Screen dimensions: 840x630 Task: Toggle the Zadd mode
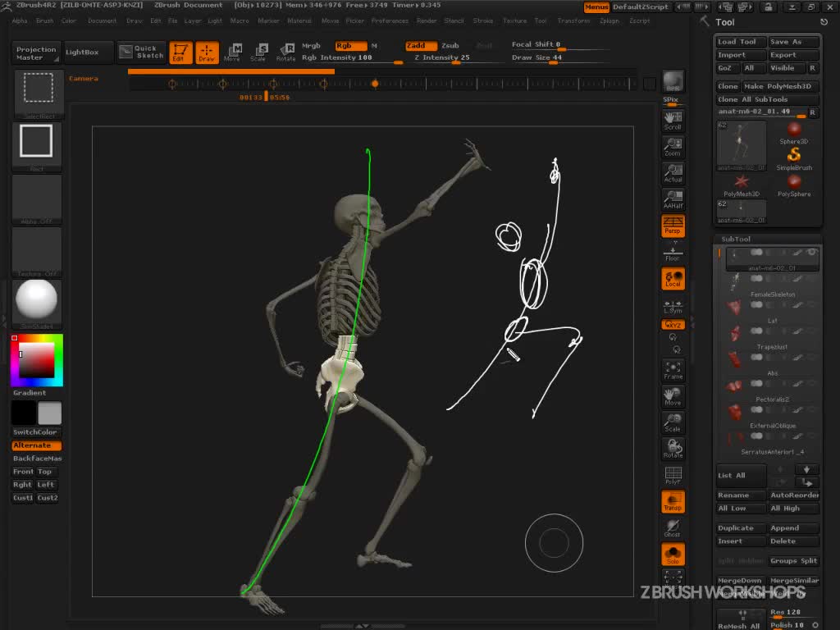pyautogui.click(x=420, y=46)
